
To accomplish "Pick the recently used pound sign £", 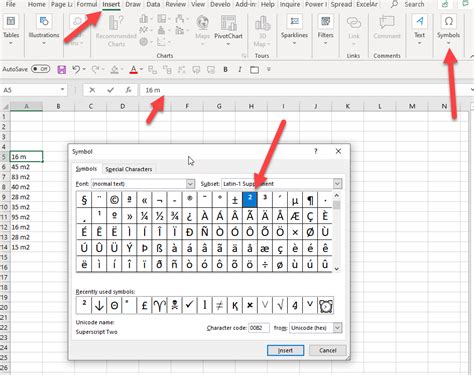I will (x=144, y=305).
